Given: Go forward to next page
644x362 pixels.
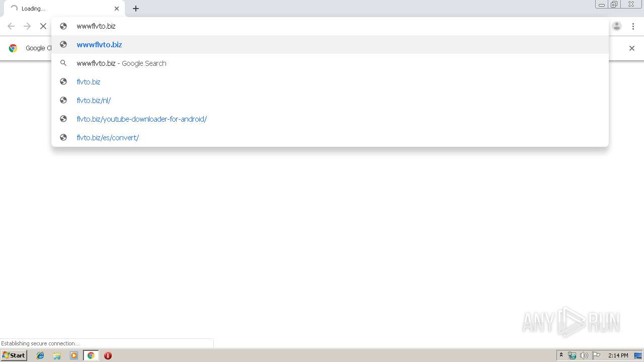Looking at the screenshot, I should (x=27, y=26).
